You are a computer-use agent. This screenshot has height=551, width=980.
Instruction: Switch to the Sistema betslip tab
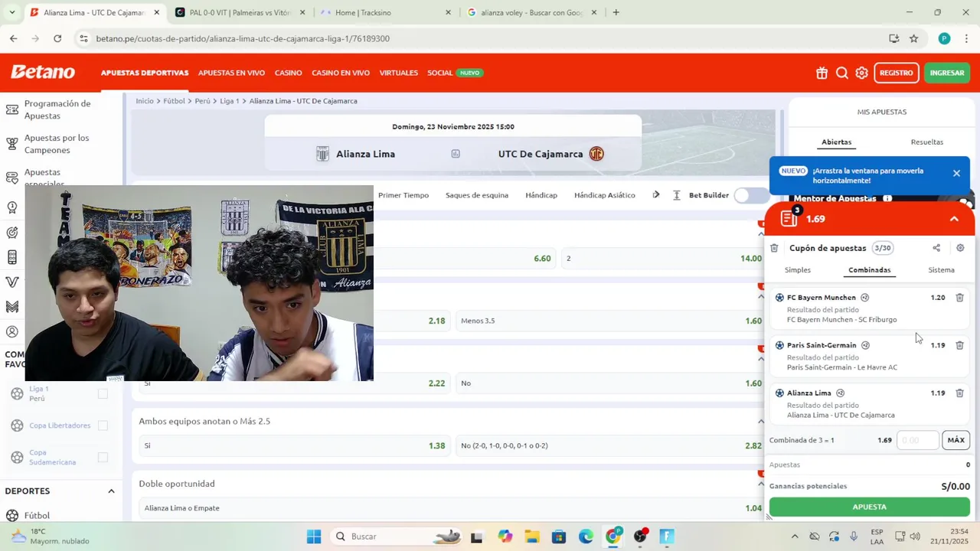(x=941, y=270)
